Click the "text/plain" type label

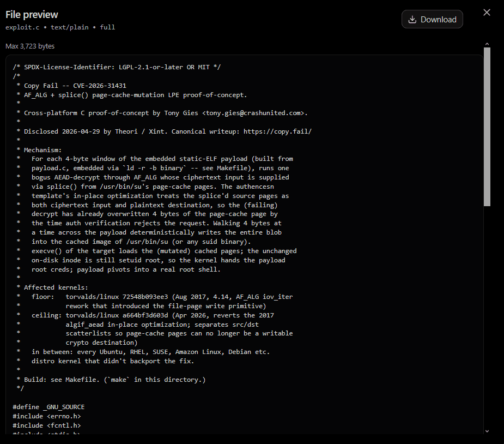[x=69, y=27]
